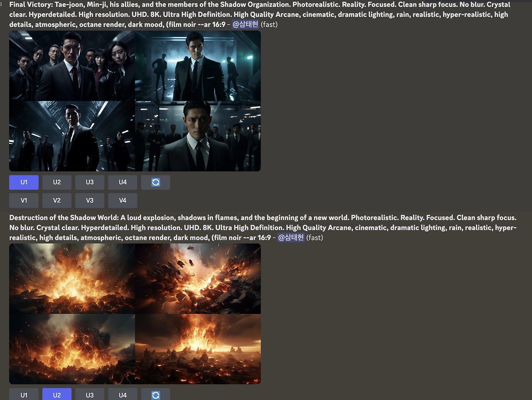Open top-right backlit suited man image
The height and width of the screenshot is (400, 532).
pyautogui.click(x=198, y=66)
